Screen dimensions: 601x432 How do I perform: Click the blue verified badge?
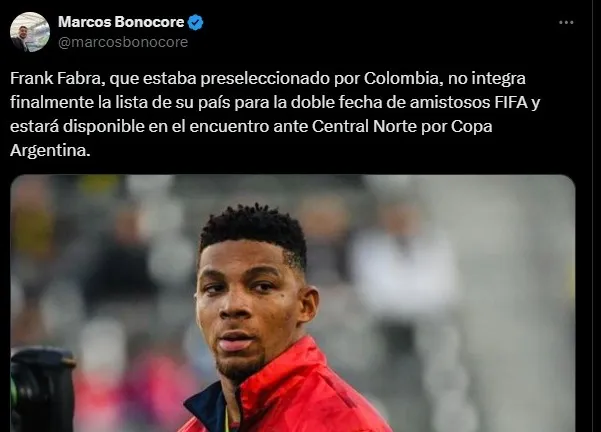click(195, 23)
